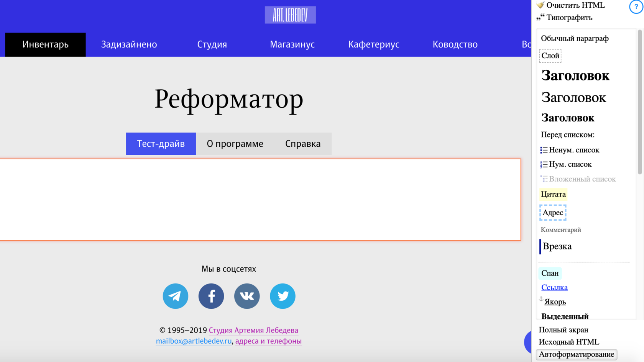The width and height of the screenshot is (644, 362).
Task: Open the question mark help icon
Action: click(636, 7)
